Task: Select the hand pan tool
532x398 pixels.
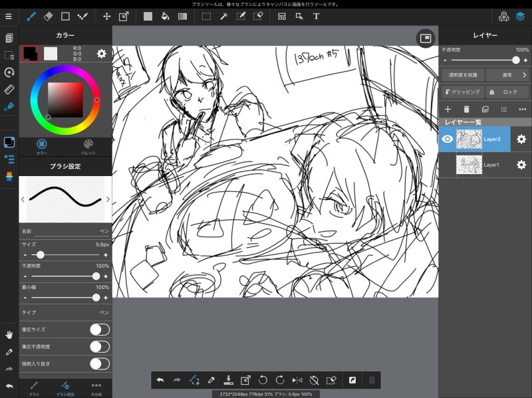Action: (x=9, y=335)
